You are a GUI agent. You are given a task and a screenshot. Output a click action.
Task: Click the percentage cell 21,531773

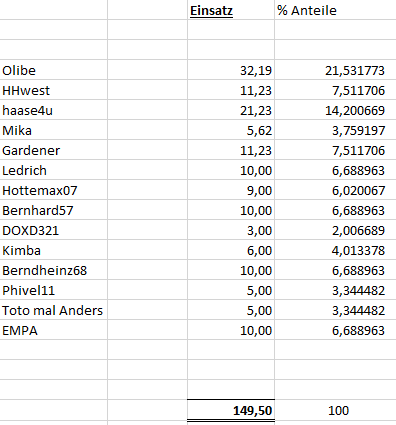[335, 70]
